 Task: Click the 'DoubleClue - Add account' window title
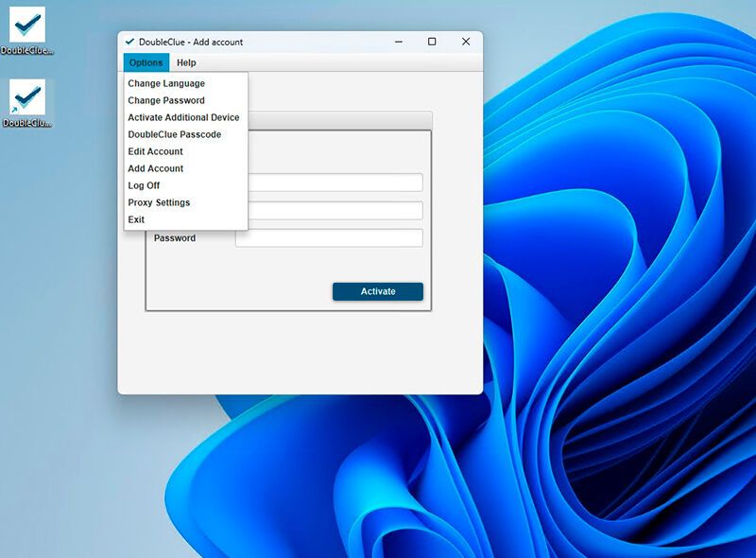pos(191,42)
